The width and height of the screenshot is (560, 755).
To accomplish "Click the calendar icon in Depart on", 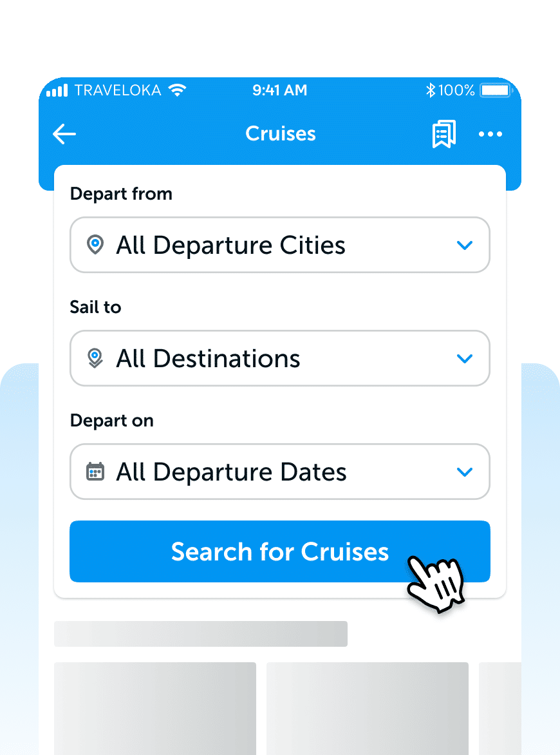I will [95, 472].
